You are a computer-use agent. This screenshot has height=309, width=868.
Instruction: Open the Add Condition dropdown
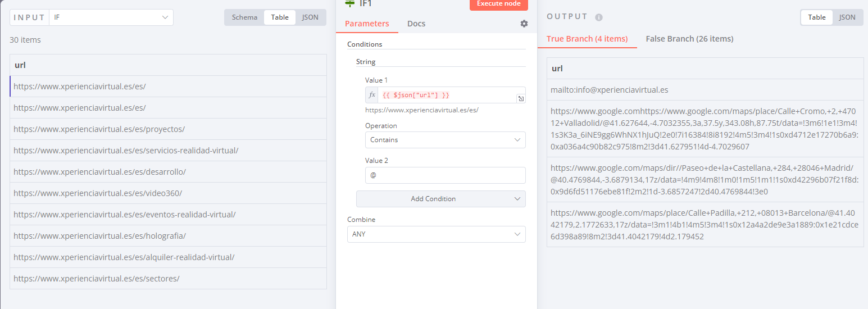[x=440, y=199]
